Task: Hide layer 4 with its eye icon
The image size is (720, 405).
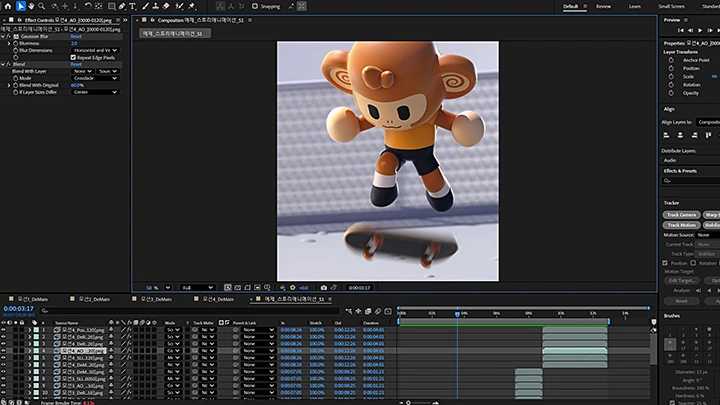Action: point(4,351)
